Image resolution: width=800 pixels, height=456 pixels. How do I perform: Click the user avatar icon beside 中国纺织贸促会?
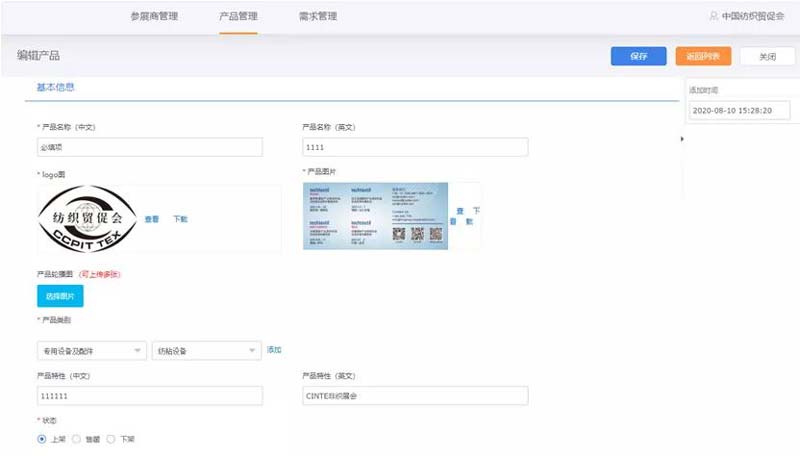point(713,17)
